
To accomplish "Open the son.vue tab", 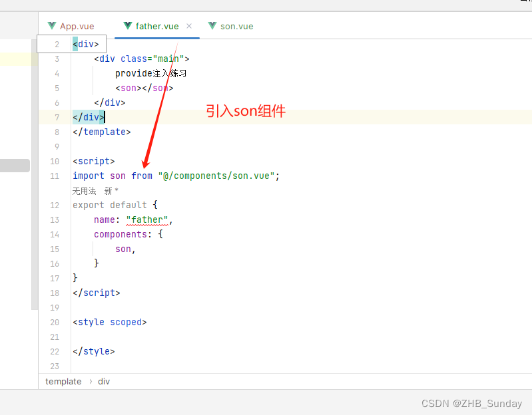I will [x=231, y=26].
